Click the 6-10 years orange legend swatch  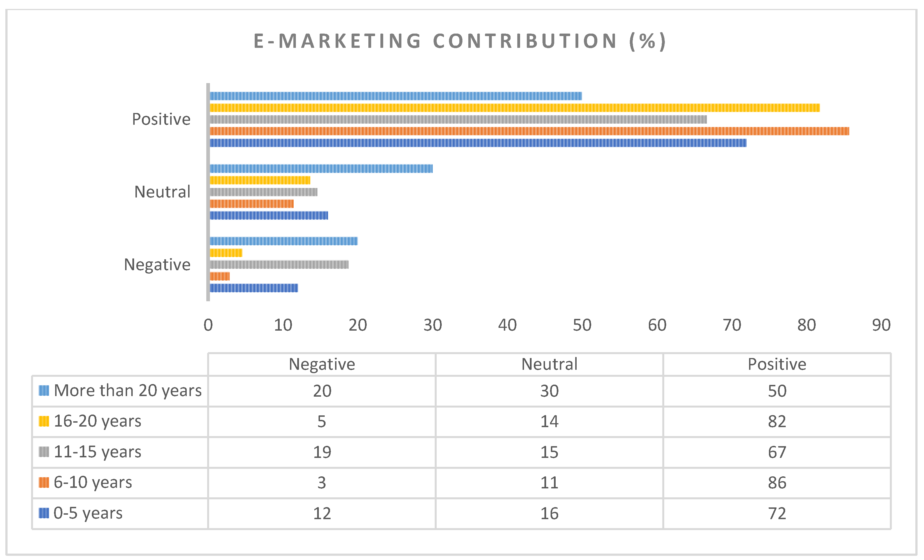44,483
